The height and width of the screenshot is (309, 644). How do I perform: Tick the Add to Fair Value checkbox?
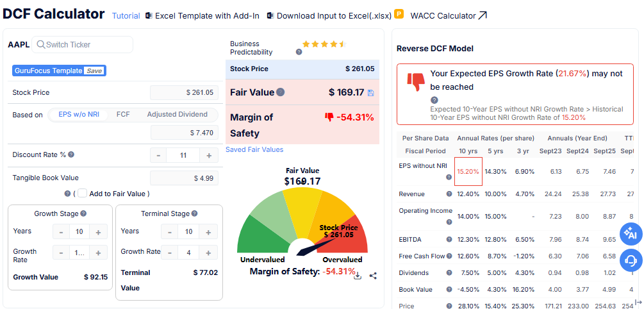(82, 193)
